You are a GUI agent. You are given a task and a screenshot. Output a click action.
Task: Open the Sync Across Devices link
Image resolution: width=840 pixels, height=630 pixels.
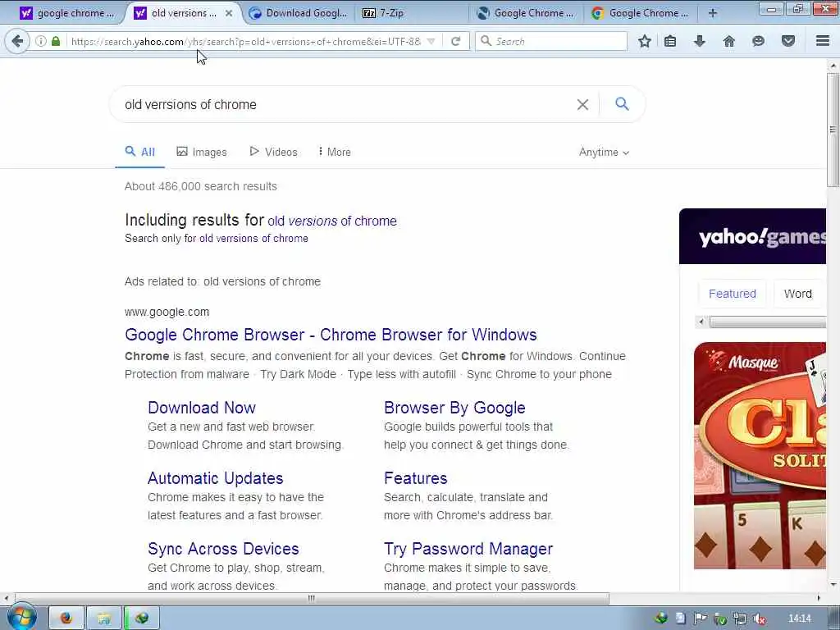(x=223, y=549)
